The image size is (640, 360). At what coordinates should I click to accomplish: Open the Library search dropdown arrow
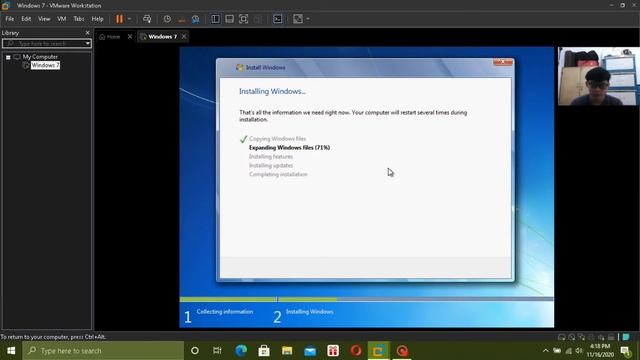(x=88, y=43)
